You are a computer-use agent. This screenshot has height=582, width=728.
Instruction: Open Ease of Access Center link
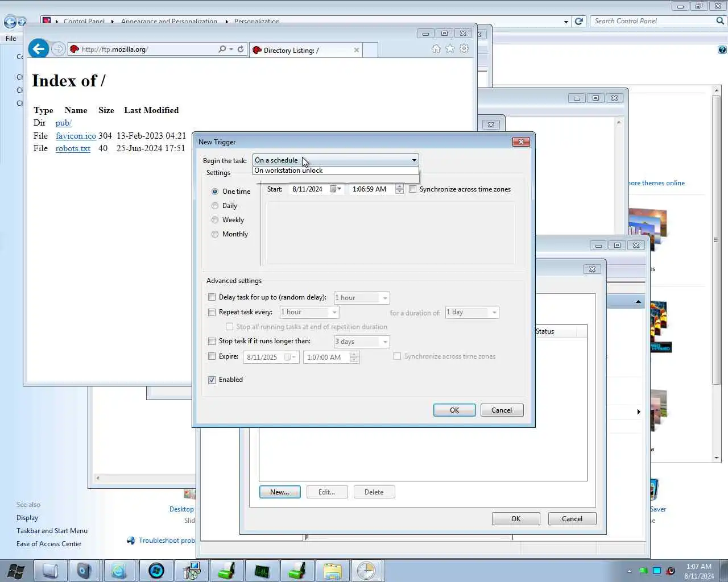[x=49, y=544]
